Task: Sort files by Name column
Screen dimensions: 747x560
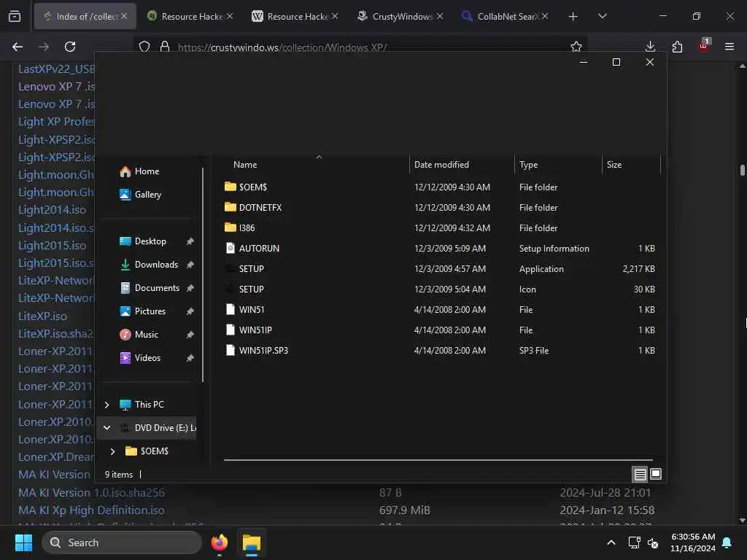Action: click(x=245, y=165)
